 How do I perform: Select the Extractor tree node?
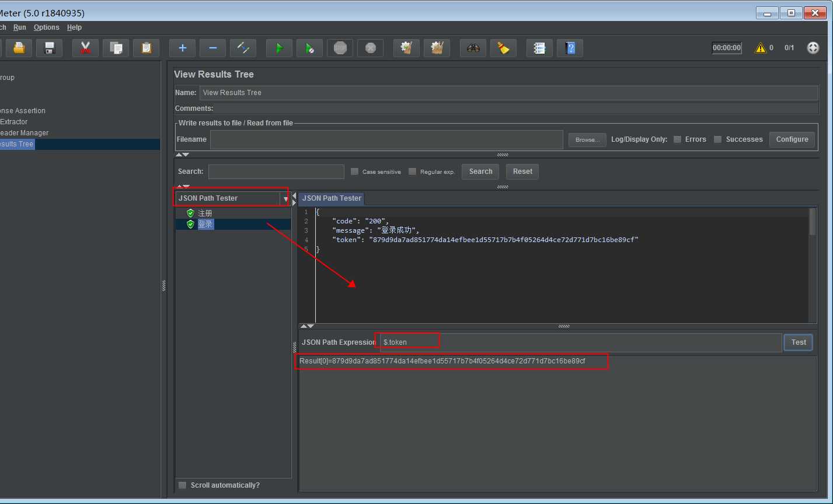point(14,122)
